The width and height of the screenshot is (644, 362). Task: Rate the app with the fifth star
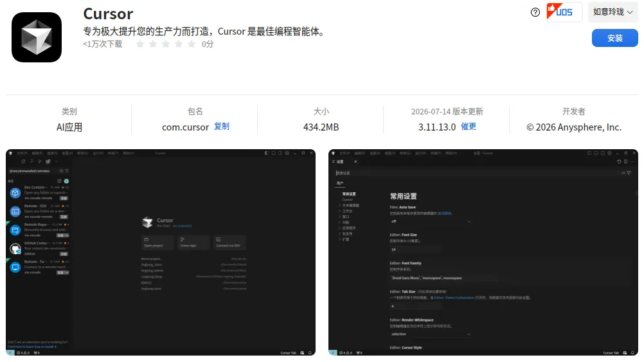point(192,44)
